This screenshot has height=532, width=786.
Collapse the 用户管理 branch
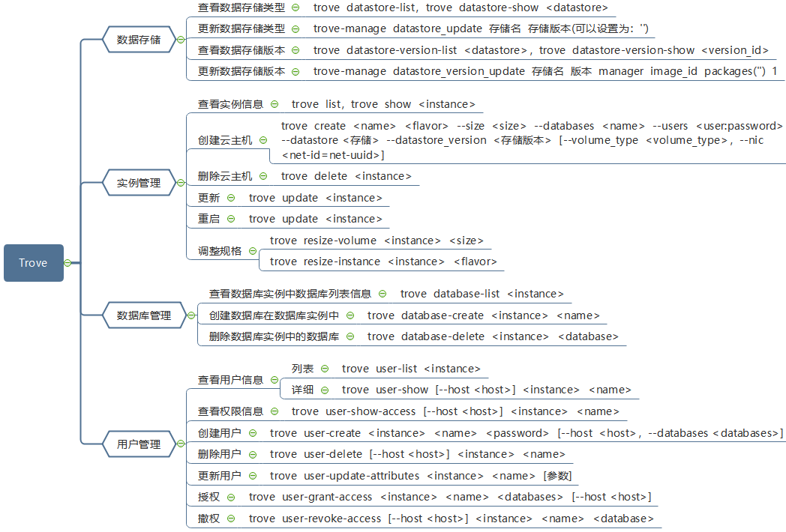[178, 444]
